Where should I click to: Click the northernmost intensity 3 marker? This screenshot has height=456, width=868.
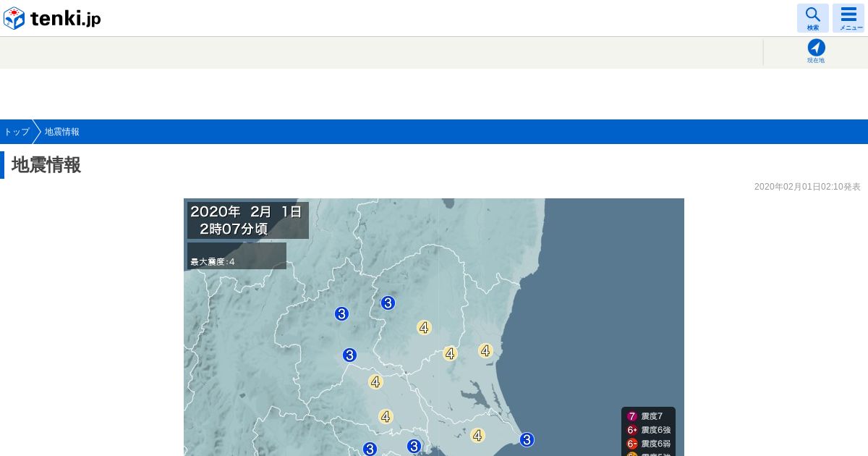(x=388, y=303)
